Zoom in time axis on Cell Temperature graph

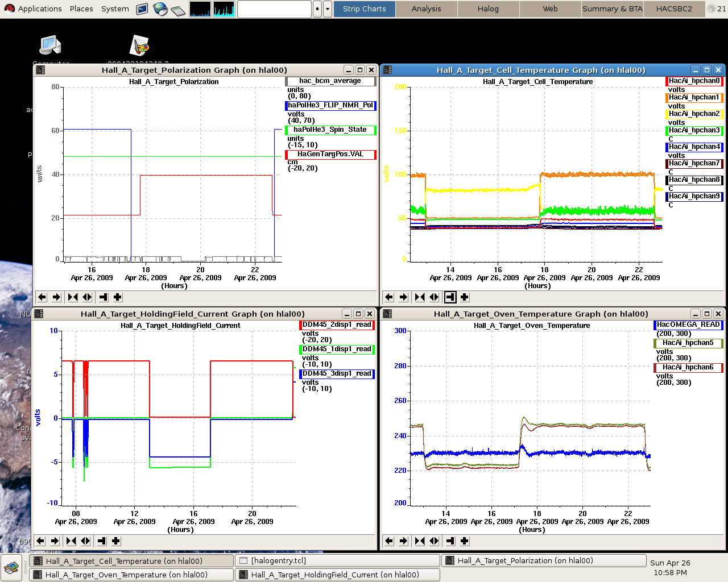pyautogui.click(x=420, y=297)
